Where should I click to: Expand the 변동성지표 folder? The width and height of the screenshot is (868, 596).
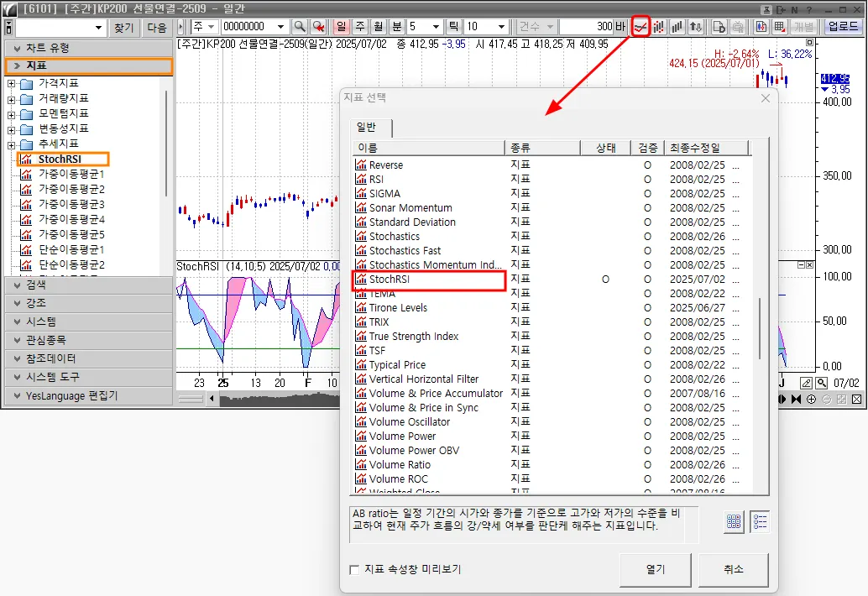(x=11, y=130)
